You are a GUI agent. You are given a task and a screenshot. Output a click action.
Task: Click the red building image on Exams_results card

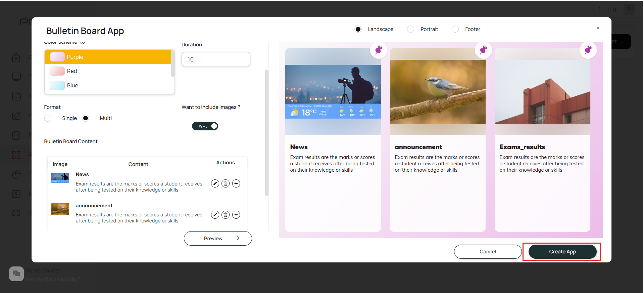[542, 92]
